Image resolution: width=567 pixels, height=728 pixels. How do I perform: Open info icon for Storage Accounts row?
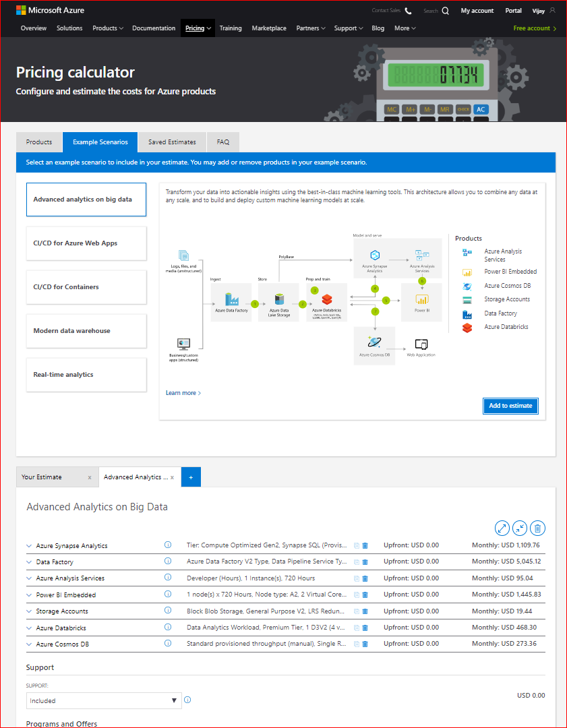point(168,611)
